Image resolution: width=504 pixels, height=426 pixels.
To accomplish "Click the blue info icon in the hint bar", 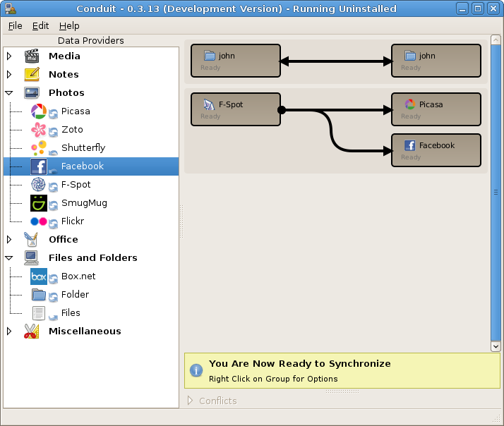I will pos(196,370).
